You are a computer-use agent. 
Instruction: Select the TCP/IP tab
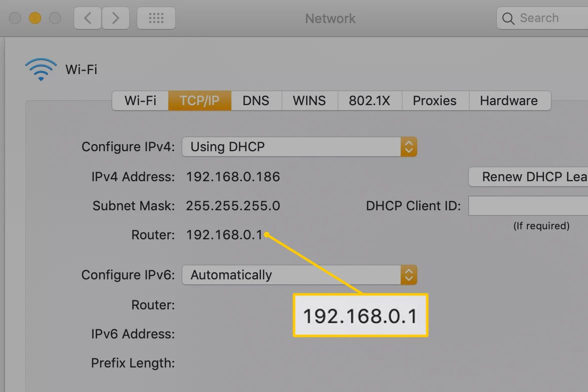199,101
